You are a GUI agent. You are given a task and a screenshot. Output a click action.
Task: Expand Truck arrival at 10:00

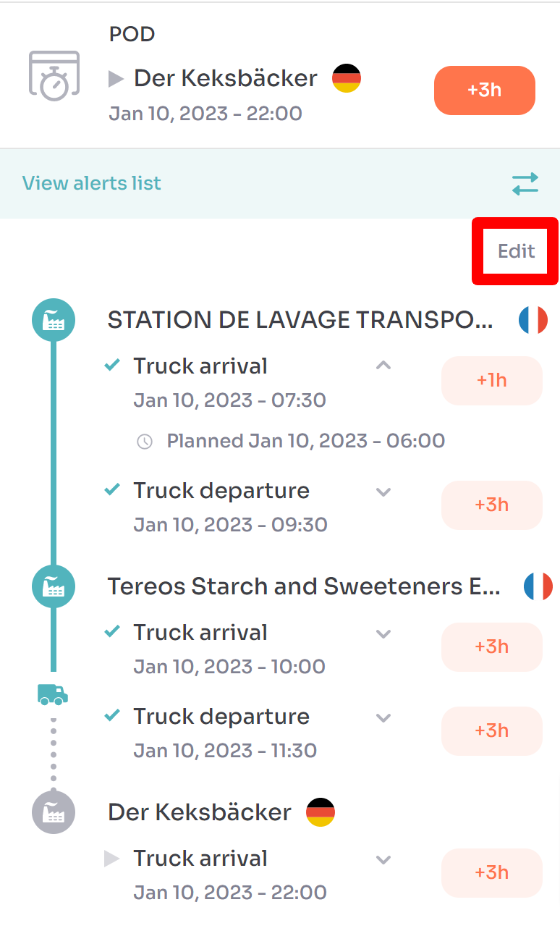[x=383, y=634]
